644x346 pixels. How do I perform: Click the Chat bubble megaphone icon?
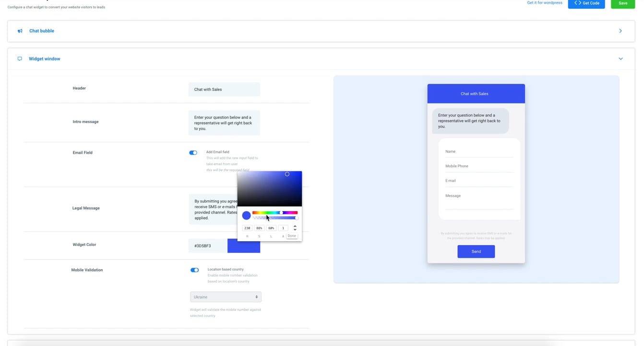point(20,31)
